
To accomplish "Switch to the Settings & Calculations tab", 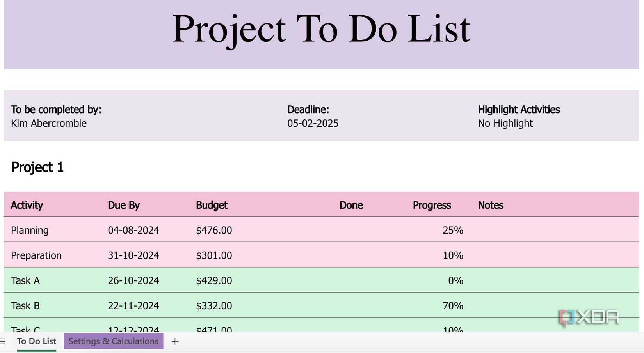I will click(113, 341).
